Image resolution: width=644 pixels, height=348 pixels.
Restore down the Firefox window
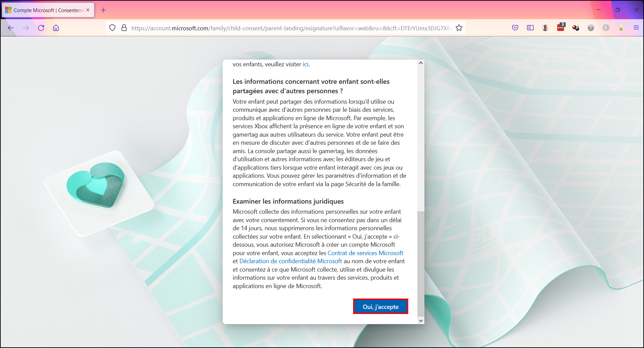click(x=618, y=10)
